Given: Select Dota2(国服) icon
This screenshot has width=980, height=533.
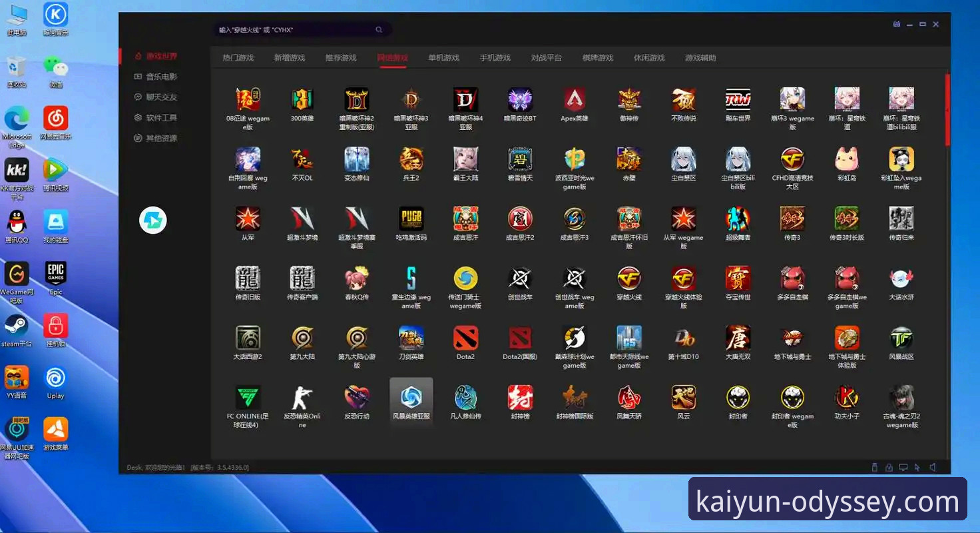Looking at the screenshot, I should point(520,338).
